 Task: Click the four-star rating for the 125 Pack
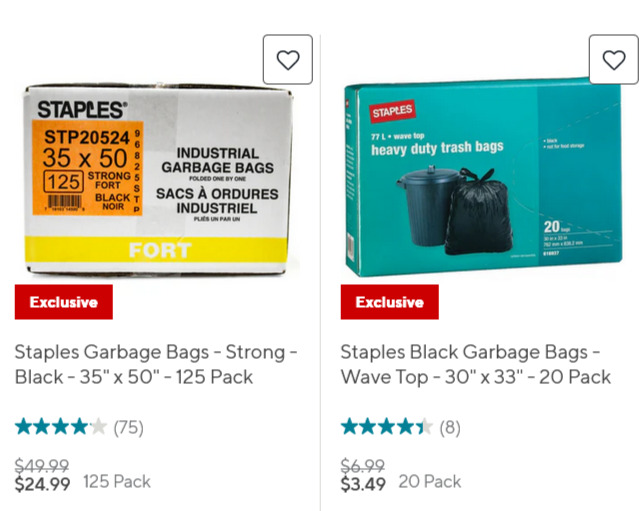61,427
